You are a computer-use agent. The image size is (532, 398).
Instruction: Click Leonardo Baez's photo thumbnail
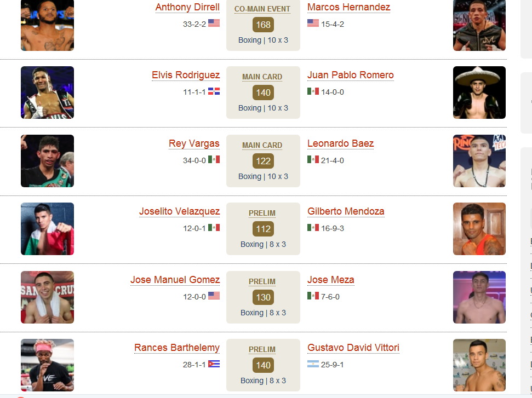pos(479,161)
